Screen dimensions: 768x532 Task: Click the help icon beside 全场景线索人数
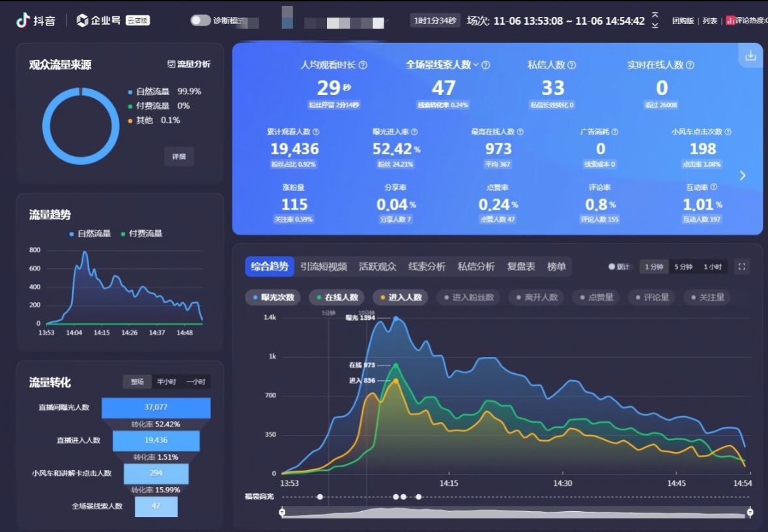point(486,65)
